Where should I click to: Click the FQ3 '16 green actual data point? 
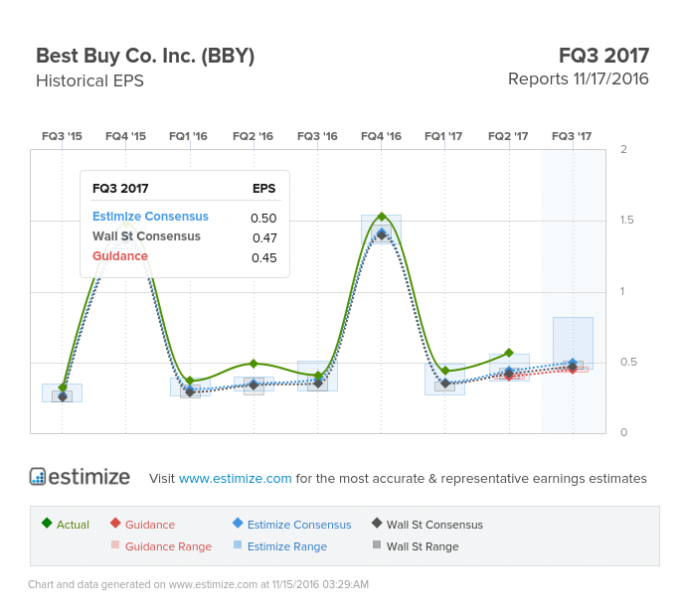[318, 376]
